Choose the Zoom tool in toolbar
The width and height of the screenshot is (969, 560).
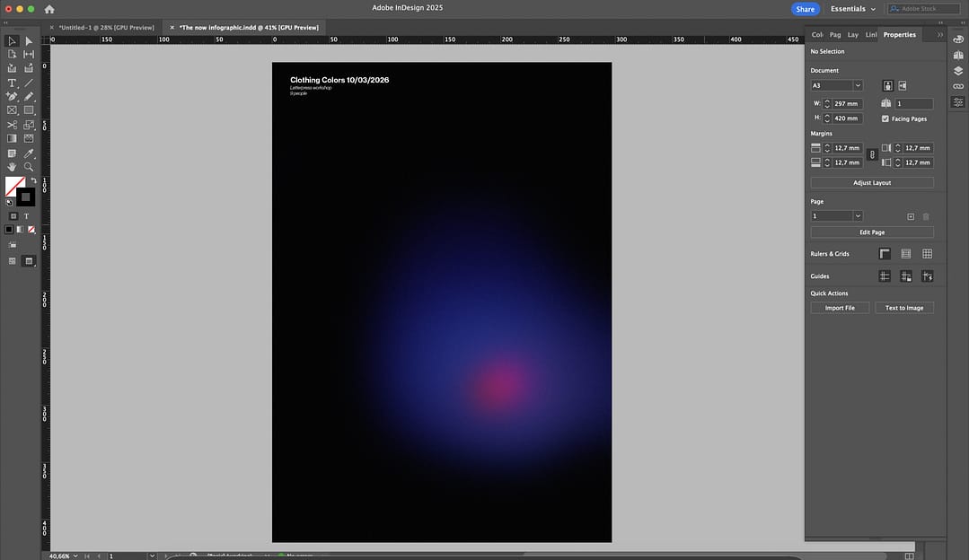click(29, 167)
